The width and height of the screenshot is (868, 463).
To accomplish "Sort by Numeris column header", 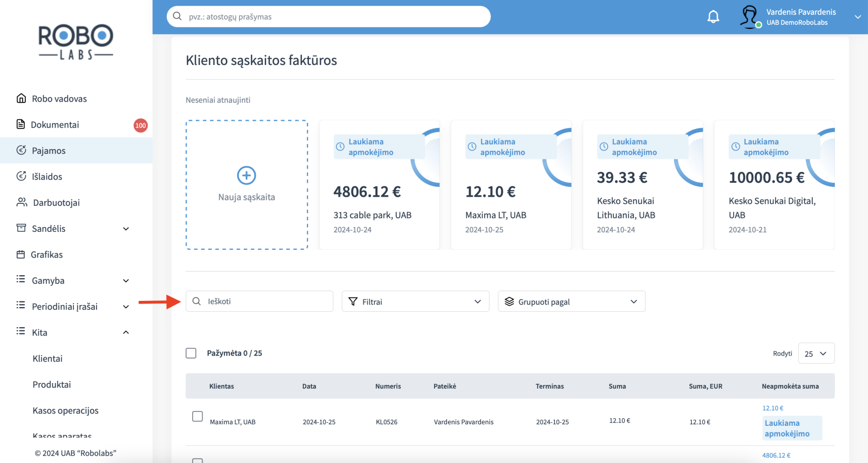I will tap(388, 386).
